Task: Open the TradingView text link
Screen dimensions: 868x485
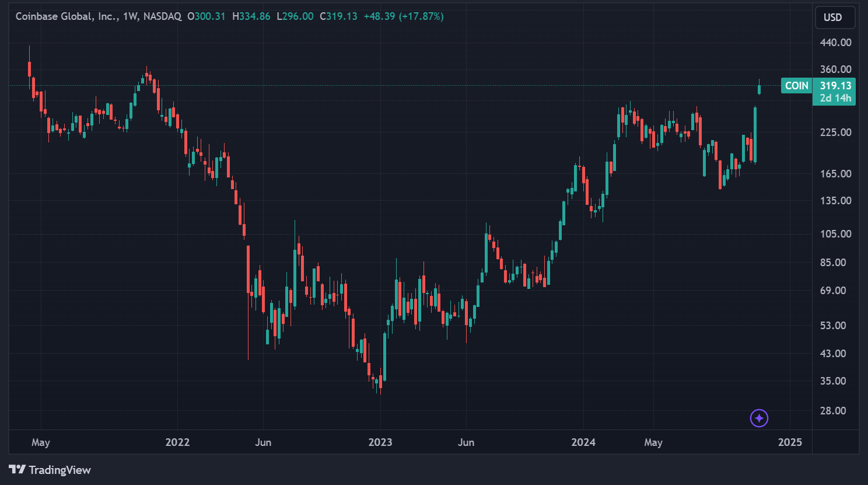Action: pyautogui.click(x=60, y=470)
